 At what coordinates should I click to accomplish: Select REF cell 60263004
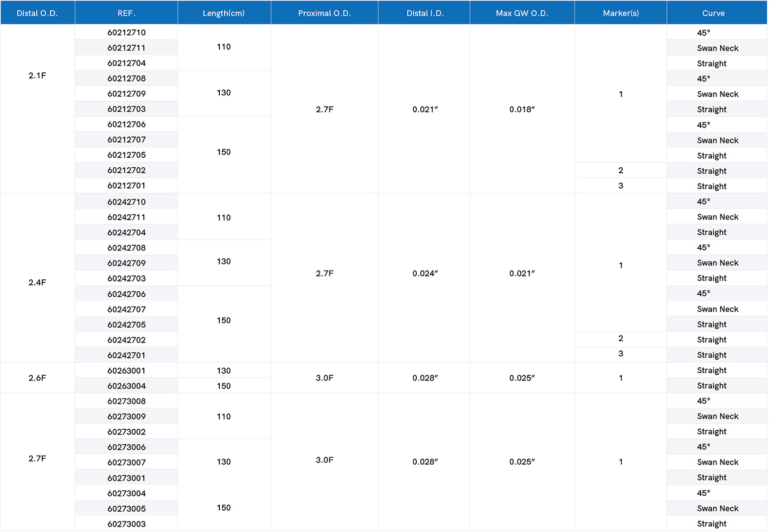127,386
